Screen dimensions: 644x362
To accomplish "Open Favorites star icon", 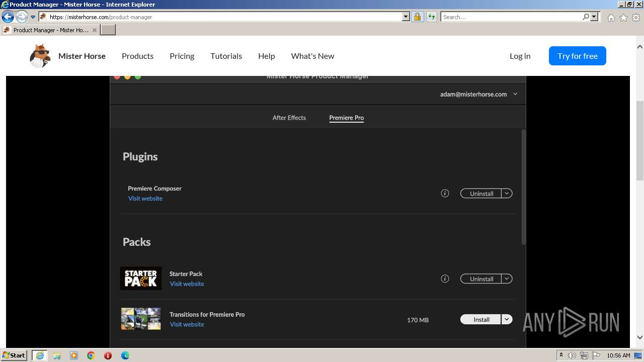I will point(623,17).
